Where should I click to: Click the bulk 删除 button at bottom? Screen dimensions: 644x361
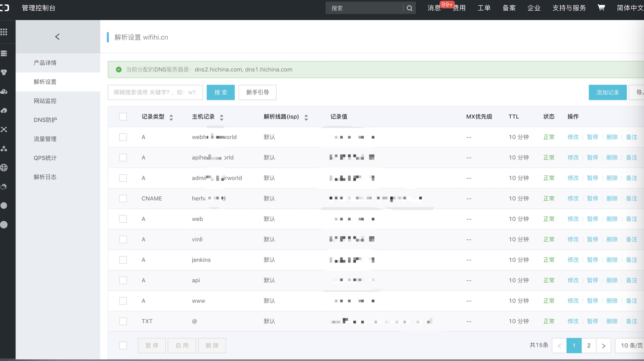(212, 345)
